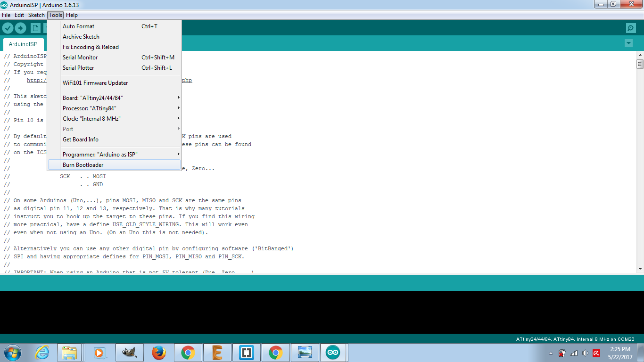This screenshot has height=362, width=644.
Task: Open the taskbar clock showing 2:25 PM
Action: pos(620,353)
